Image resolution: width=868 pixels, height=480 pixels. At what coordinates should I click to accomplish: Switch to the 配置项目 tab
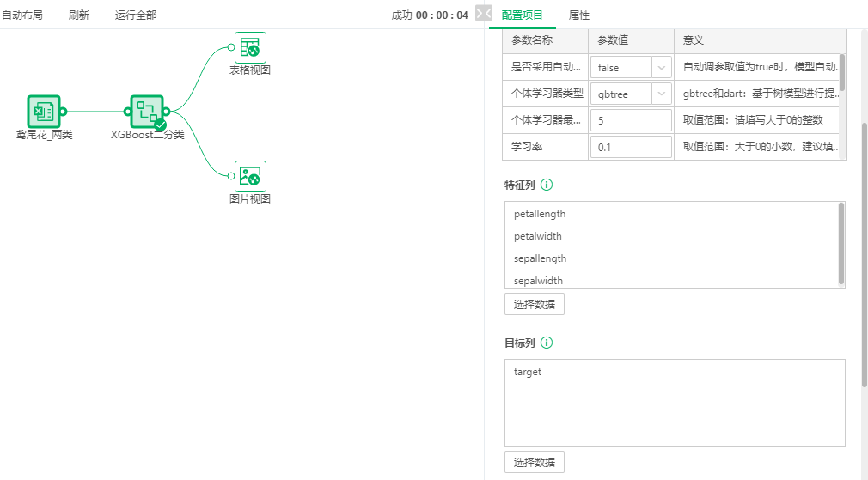point(522,15)
